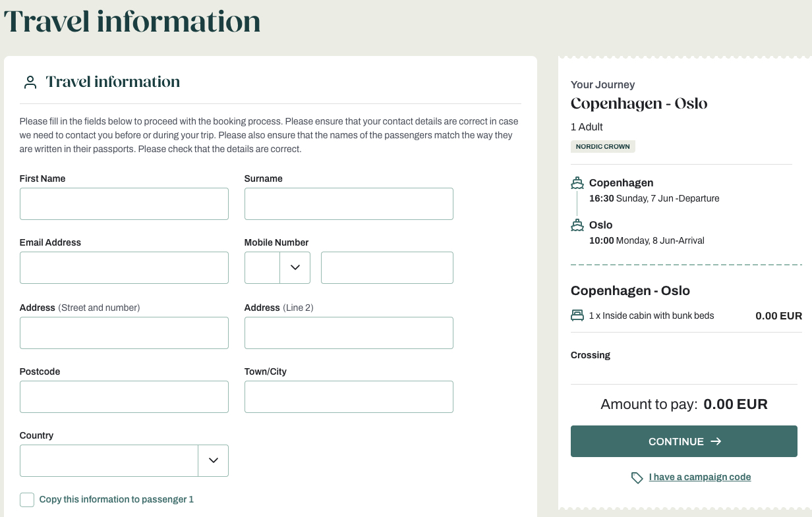
Task: Click the Amount to pay 0.00 EUR total
Action: point(684,404)
